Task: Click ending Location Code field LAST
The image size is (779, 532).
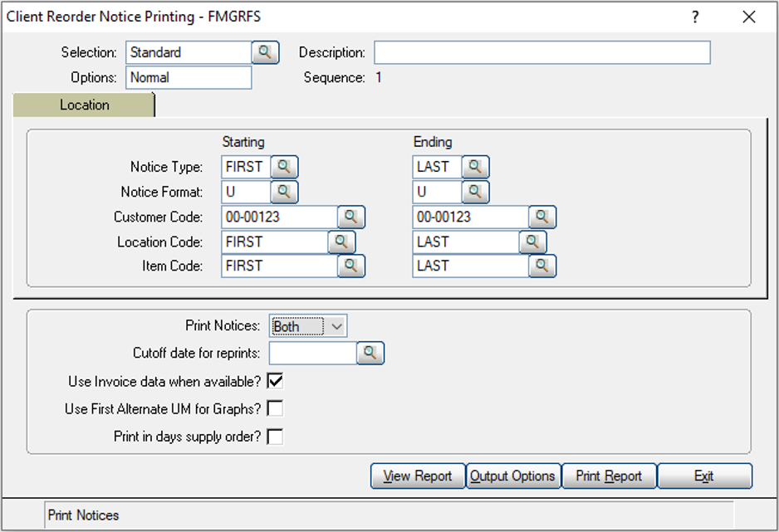Action: [466, 242]
